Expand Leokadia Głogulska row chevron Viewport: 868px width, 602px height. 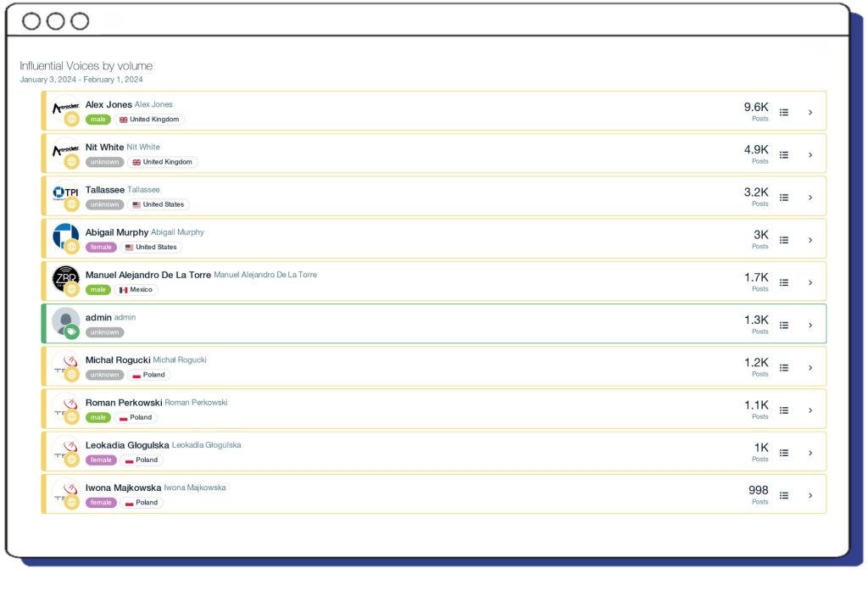(810, 453)
